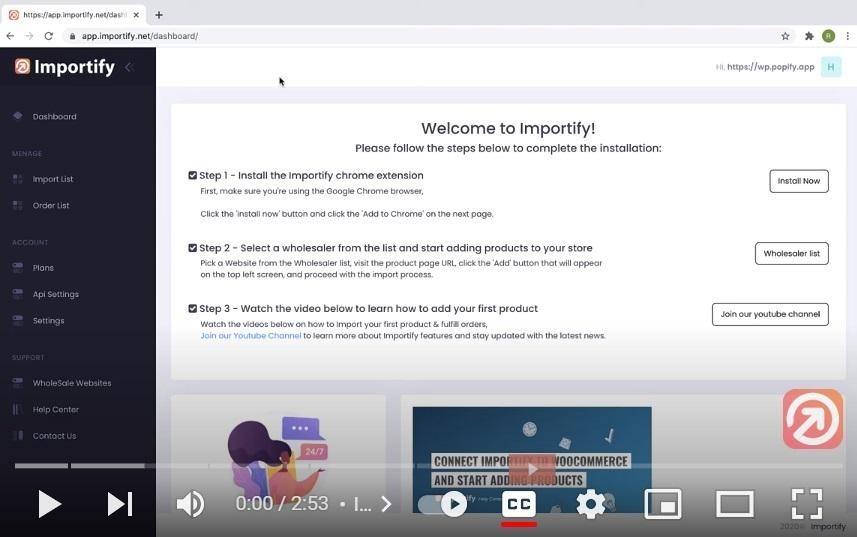This screenshot has width=857, height=537.
Task: Click the Order List grid icon
Action: coord(17,205)
